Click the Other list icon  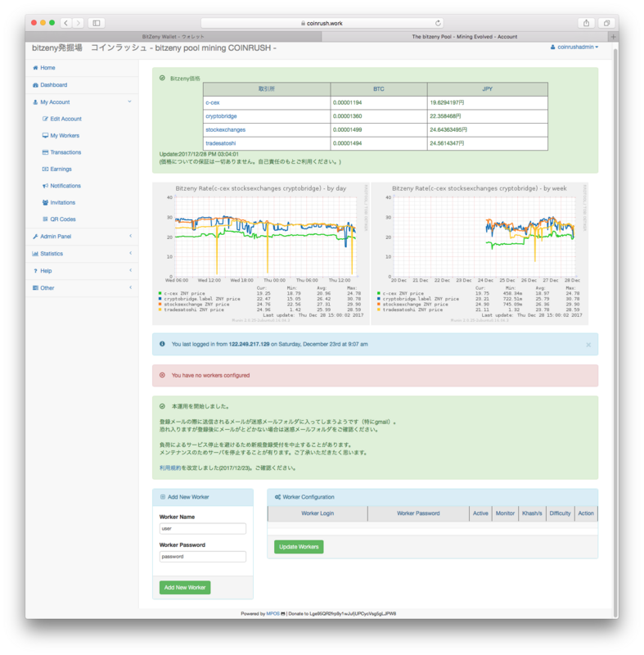pyautogui.click(x=35, y=288)
